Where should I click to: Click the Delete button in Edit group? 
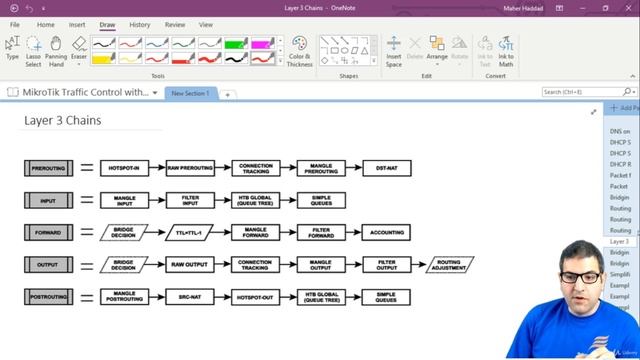point(415,48)
